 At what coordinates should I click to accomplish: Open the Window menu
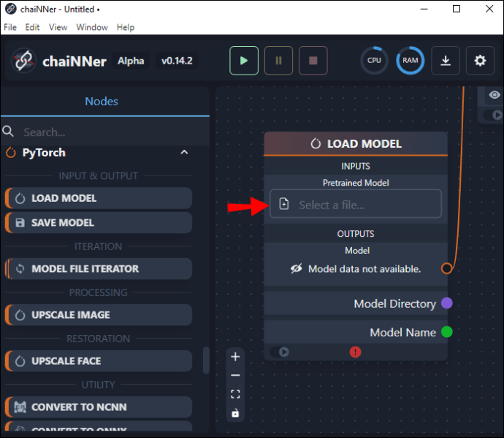point(92,27)
